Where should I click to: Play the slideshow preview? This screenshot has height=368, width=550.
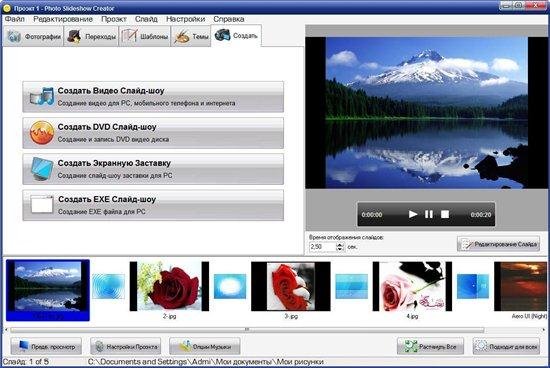coord(413,214)
